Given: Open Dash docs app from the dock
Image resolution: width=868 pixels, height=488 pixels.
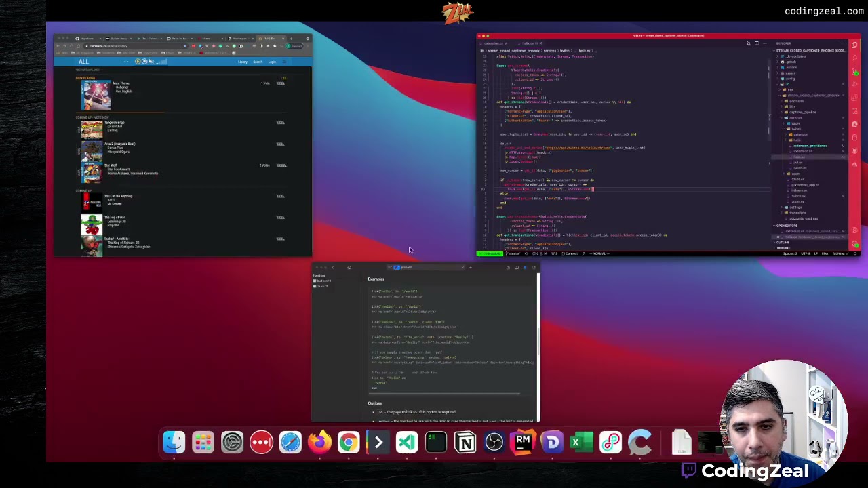Looking at the screenshot, I should point(553,443).
